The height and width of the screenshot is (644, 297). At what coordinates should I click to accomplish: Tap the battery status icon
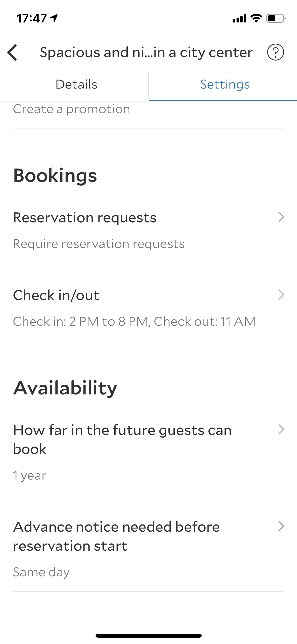pos(276,18)
